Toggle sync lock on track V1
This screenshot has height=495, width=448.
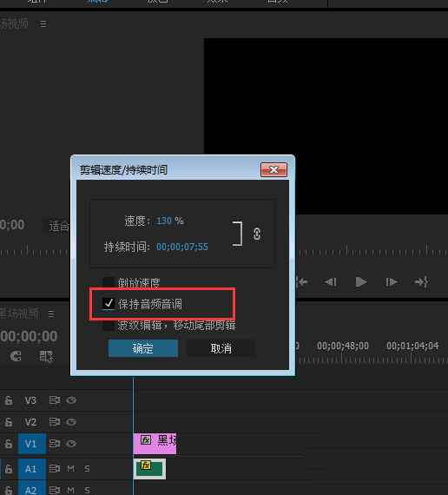click(55, 444)
